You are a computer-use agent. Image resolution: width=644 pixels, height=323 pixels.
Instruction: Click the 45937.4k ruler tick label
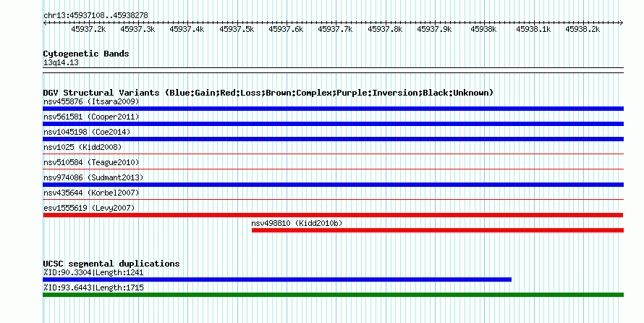click(x=187, y=29)
